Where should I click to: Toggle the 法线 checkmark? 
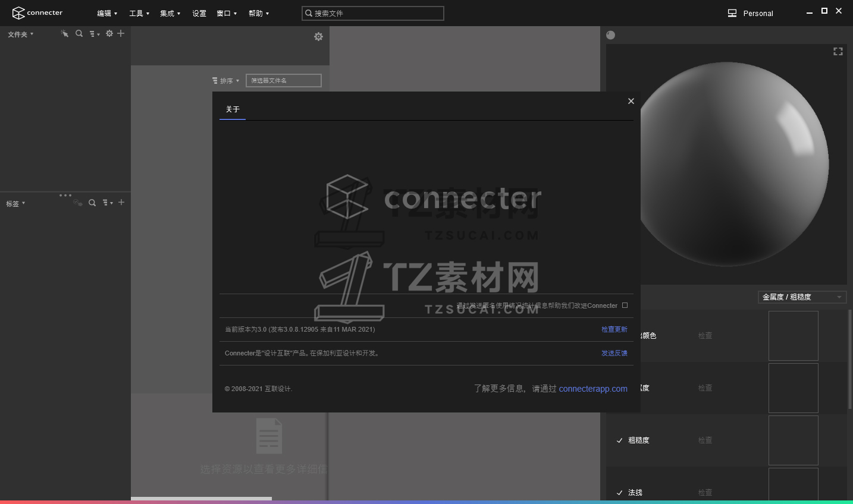point(619,493)
